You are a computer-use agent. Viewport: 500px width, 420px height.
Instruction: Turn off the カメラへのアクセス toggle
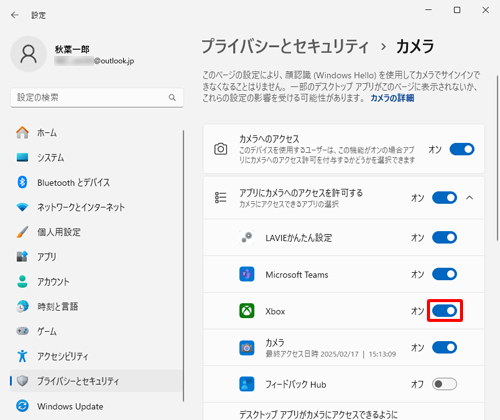[x=462, y=149]
